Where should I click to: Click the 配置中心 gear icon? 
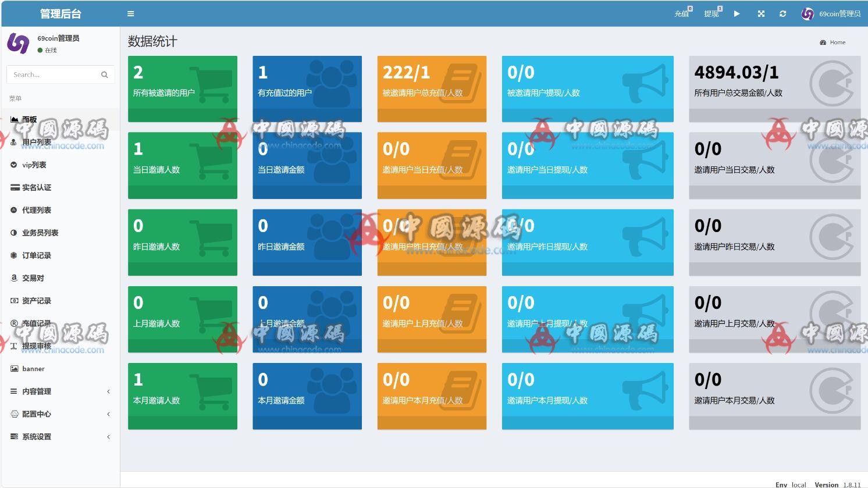pos(15,414)
